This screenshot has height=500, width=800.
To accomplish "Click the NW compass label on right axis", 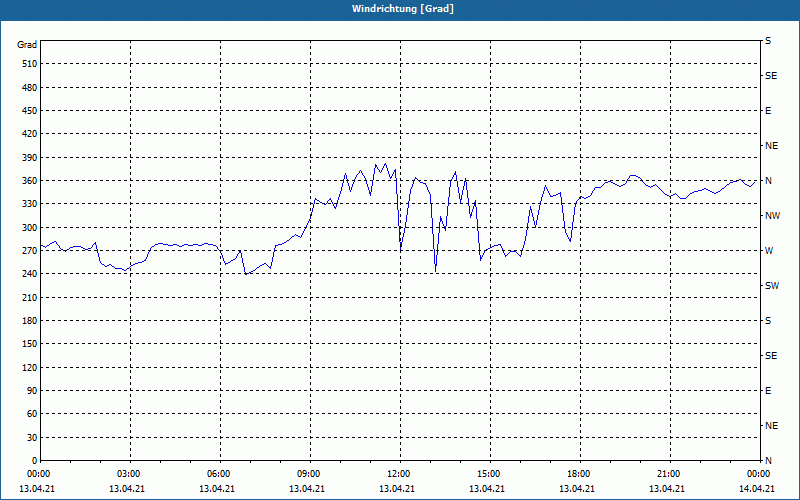I will pos(772,216).
